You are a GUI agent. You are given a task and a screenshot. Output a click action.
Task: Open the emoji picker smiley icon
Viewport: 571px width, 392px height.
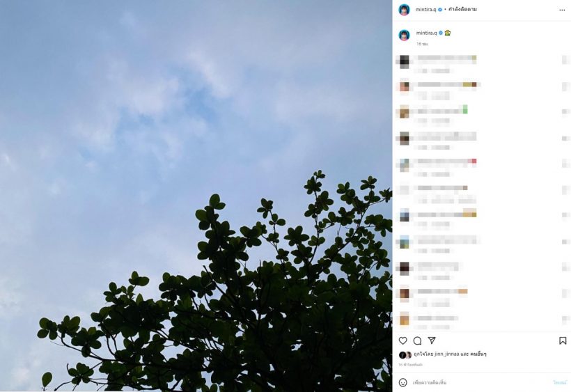coord(402,382)
